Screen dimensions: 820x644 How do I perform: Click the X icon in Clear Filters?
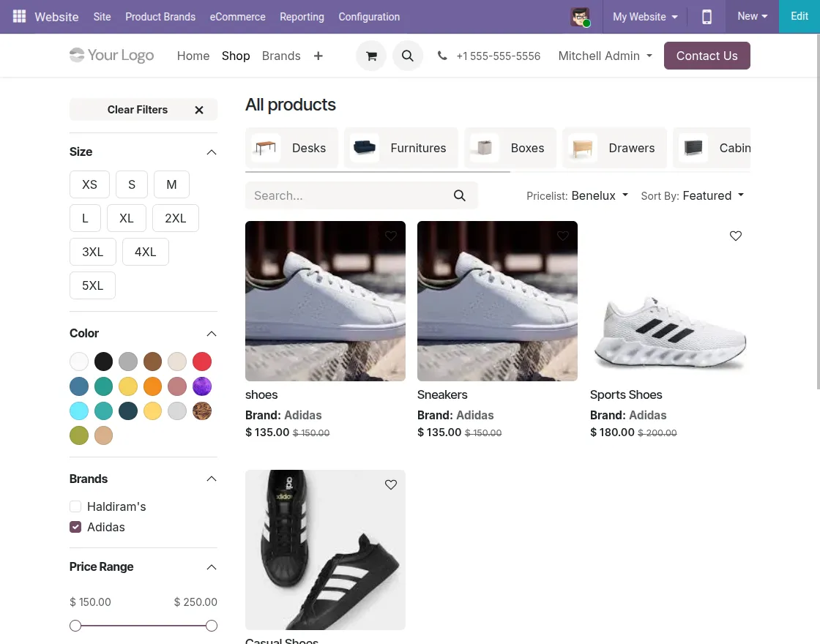tap(198, 110)
